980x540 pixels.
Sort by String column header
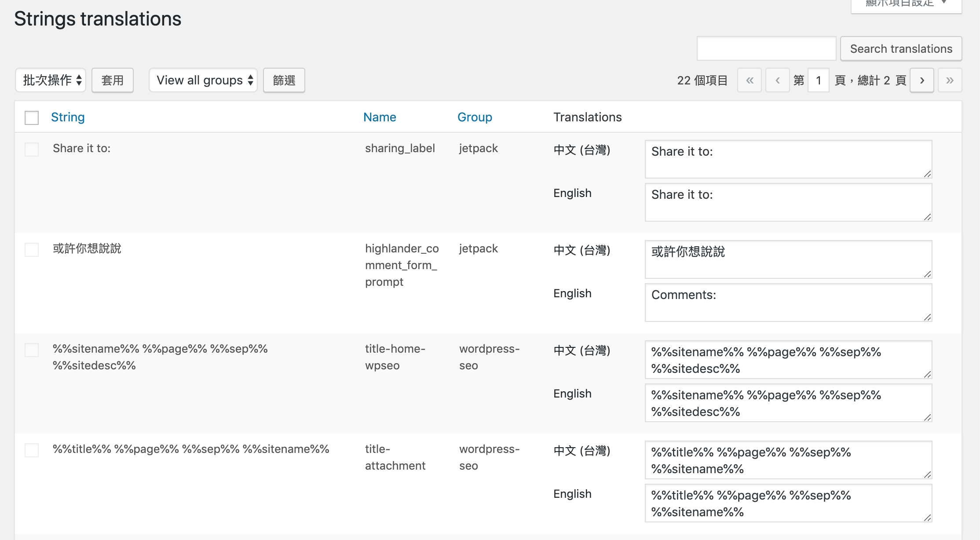click(68, 117)
